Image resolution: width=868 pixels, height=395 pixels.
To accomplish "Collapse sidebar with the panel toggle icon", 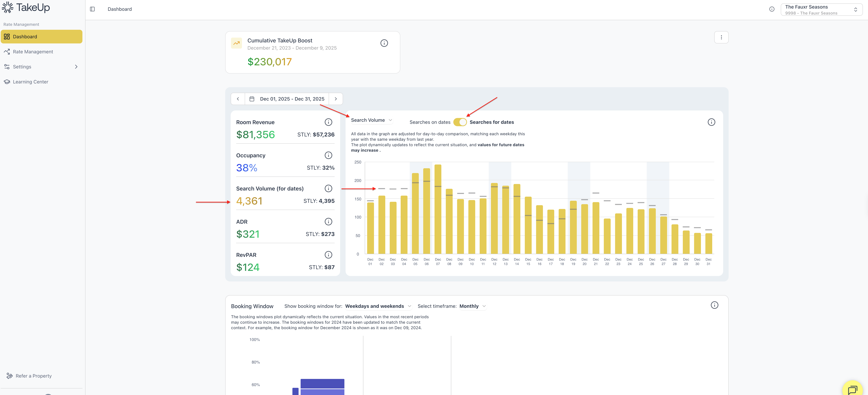I will (x=92, y=9).
